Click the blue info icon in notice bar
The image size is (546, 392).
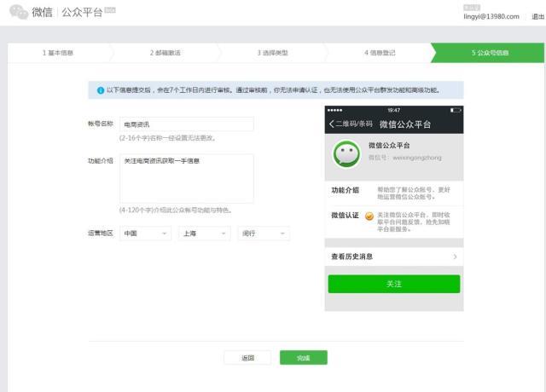(101, 90)
